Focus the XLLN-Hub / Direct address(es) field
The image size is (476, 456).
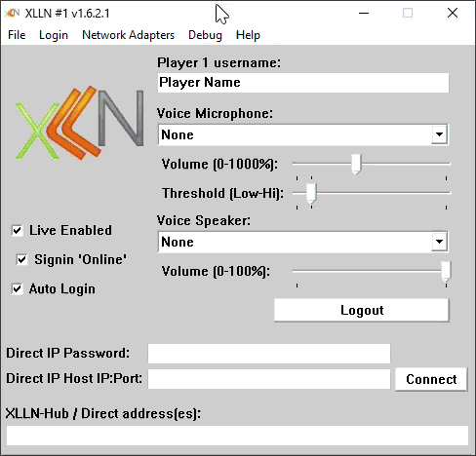pos(237,436)
